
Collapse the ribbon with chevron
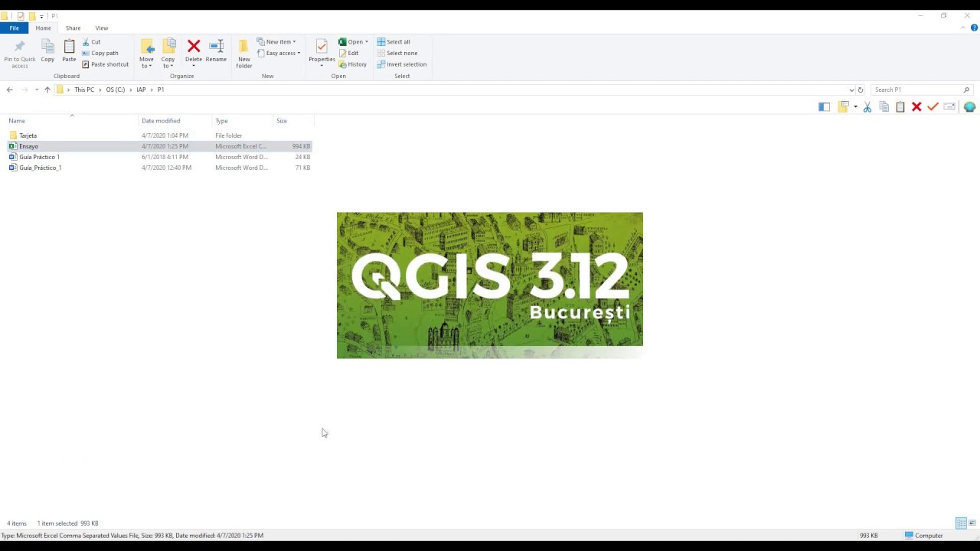(963, 28)
